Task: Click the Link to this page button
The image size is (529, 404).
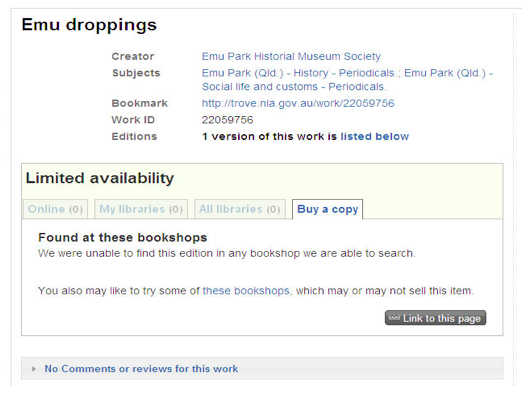Action: 435,318
